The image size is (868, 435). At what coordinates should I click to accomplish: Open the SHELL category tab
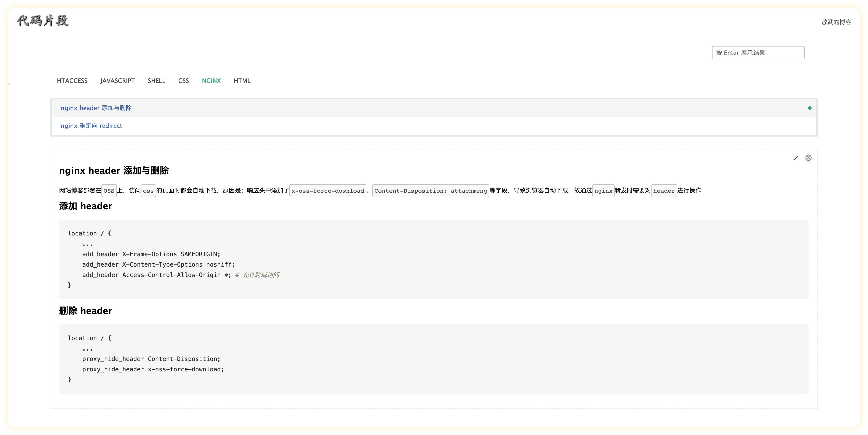pyautogui.click(x=156, y=81)
